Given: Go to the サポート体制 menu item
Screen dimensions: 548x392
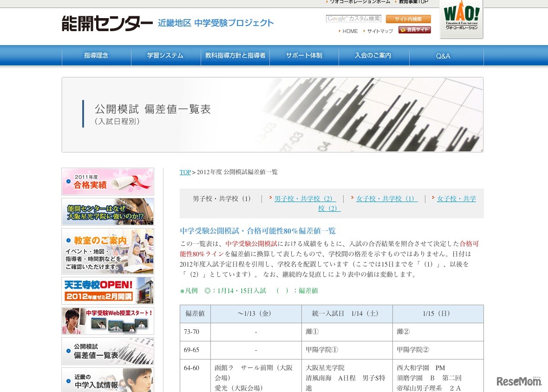Looking at the screenshot, I should pyautogui.click(x=304, y=56).
